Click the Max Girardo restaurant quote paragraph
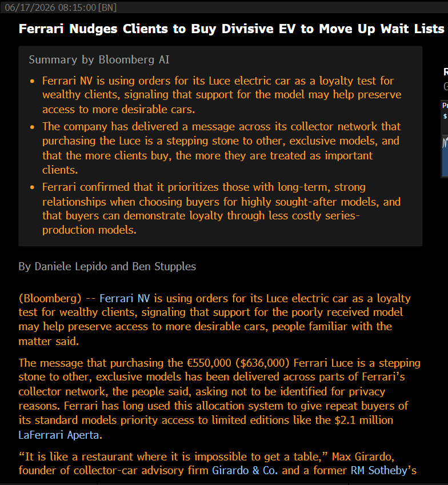 [218, 463]
